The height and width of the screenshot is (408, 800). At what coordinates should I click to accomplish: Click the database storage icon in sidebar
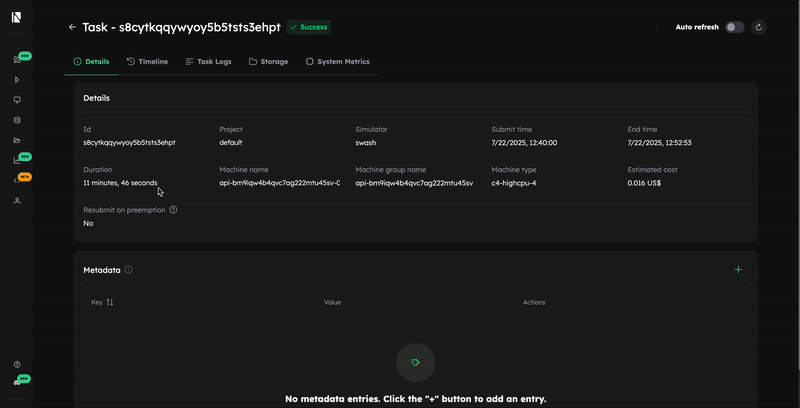pos(17,120)
